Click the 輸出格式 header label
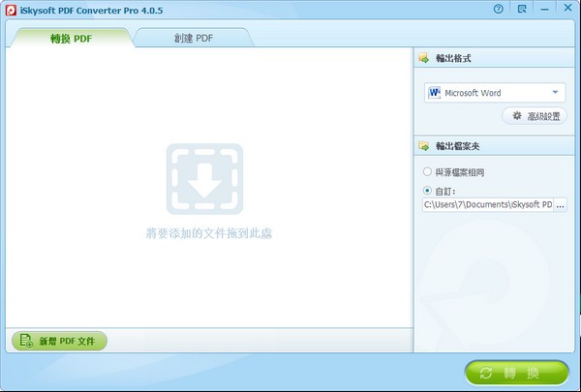 tap(453, 58)
